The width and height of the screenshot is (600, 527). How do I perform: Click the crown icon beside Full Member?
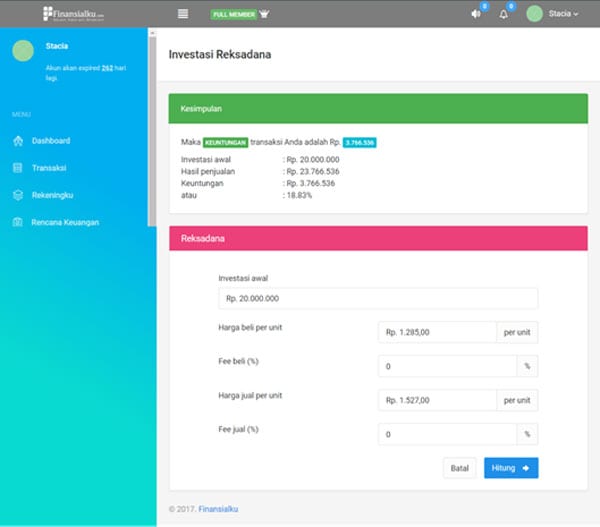(x=264, y=14)
